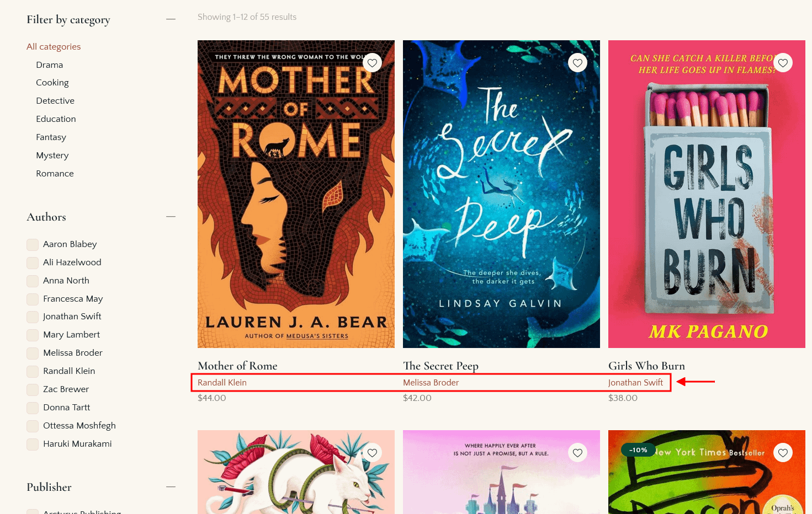Viewport: 812px width, 514px height.
Task: Tick the Haruki Murakami checkbox
Action: point(33,444)
